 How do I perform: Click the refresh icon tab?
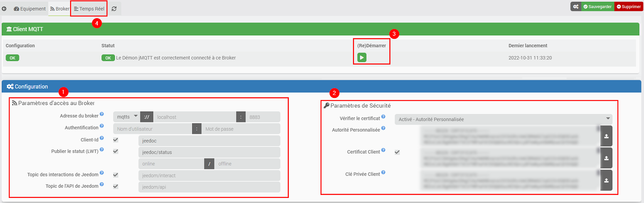[x=114, y=8]
